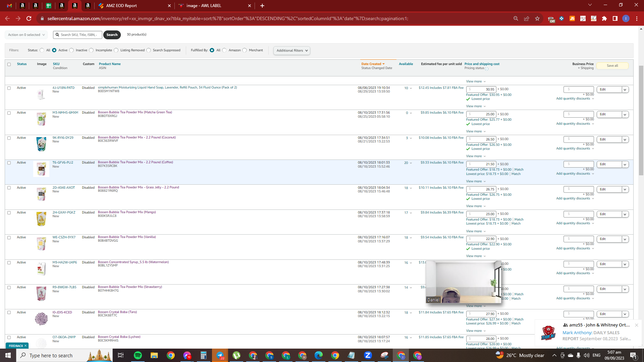Filter by Fulfilled By Merchant
The image size is (644, 362).
245,50
